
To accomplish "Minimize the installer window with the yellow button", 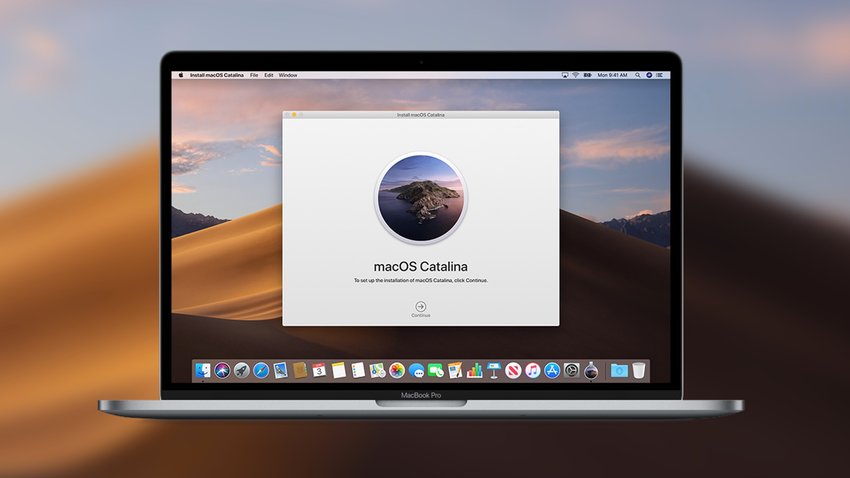I will pos(294,115).
